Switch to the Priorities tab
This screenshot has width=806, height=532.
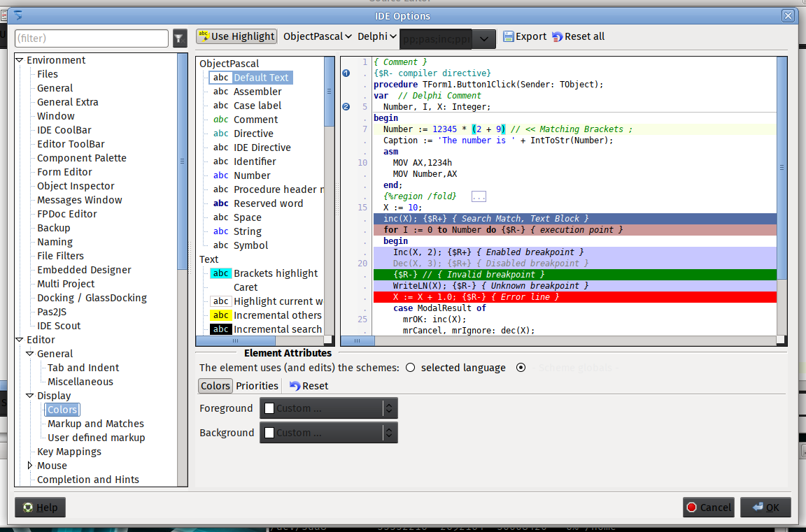point(257,386)
